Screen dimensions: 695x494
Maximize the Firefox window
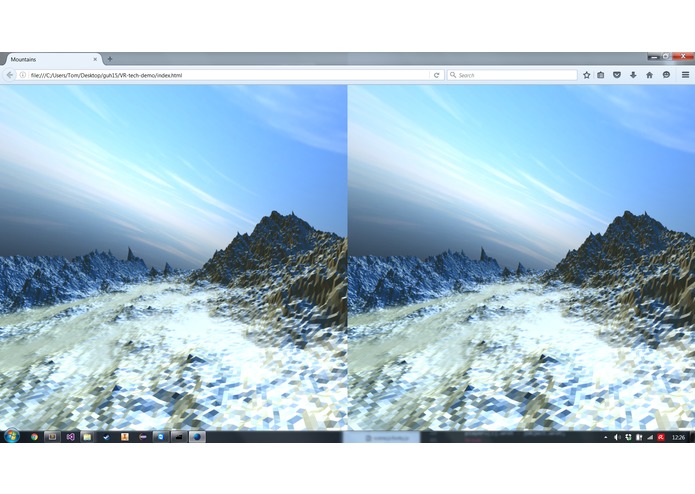click(x=666, y=56)
